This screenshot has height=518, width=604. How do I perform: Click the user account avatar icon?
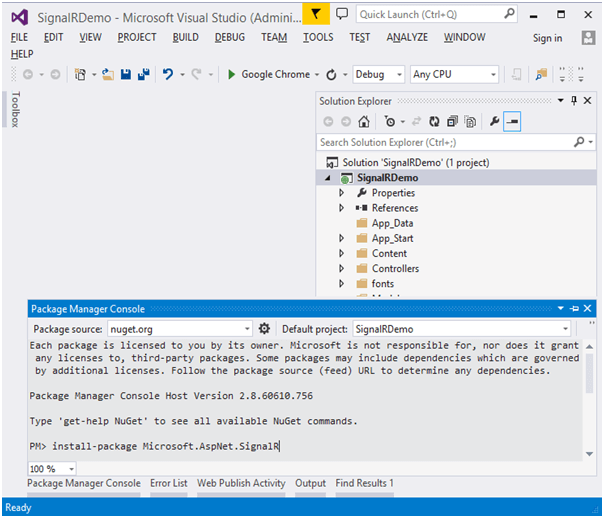[x=588, y=38]
